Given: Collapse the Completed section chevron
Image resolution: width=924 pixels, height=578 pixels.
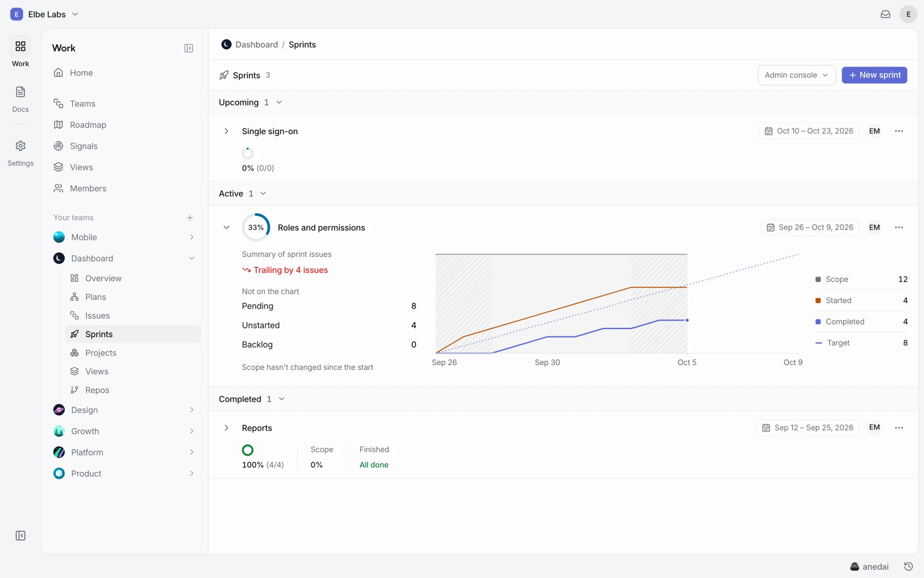Looking at the screenshot, I should point(281,399).
